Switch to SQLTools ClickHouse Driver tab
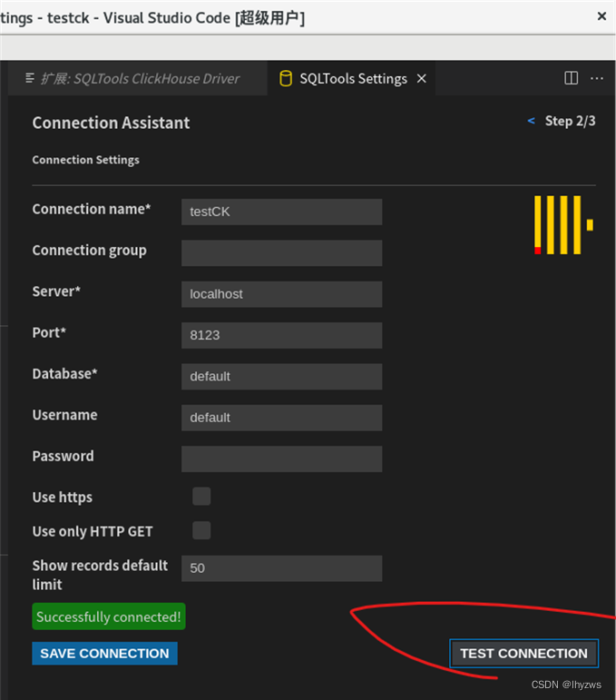616x700 pixels. pos(138,79)
